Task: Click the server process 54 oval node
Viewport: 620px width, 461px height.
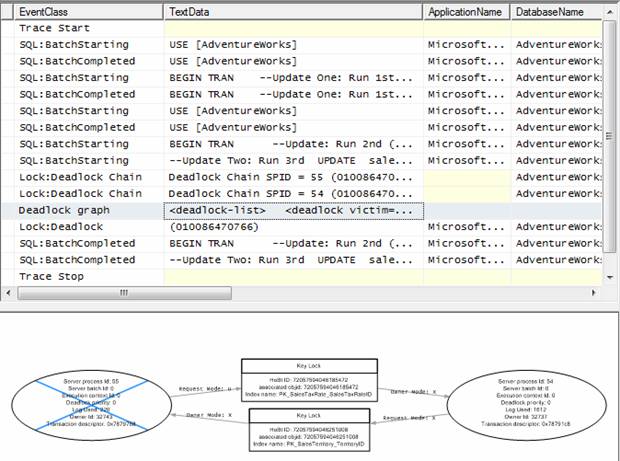Action: (x=512, y=402)
